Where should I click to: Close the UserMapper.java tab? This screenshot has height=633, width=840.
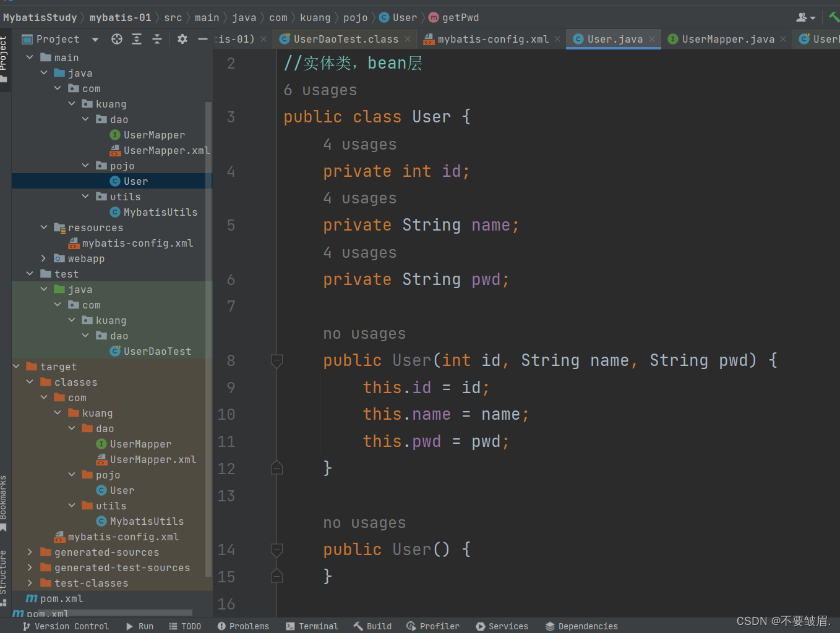click(x=783, y=39)
